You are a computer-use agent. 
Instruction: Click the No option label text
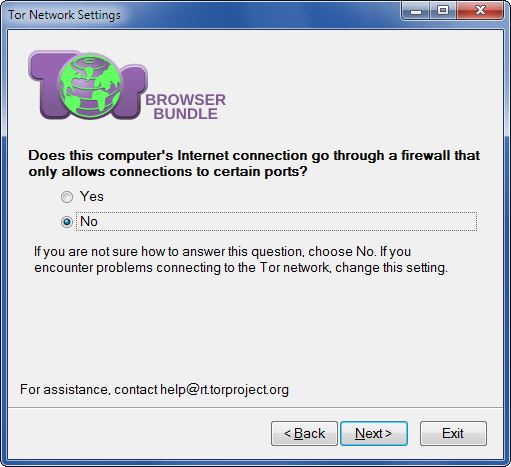click(x=89, y=221)
